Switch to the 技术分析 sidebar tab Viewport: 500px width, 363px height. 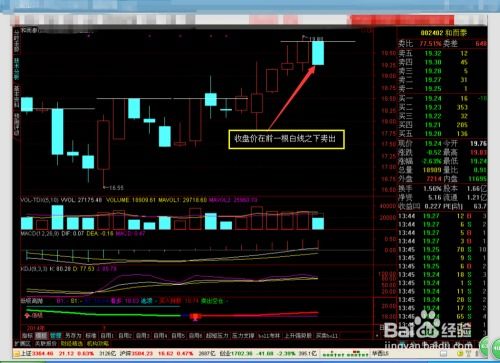tap(16, 69)
